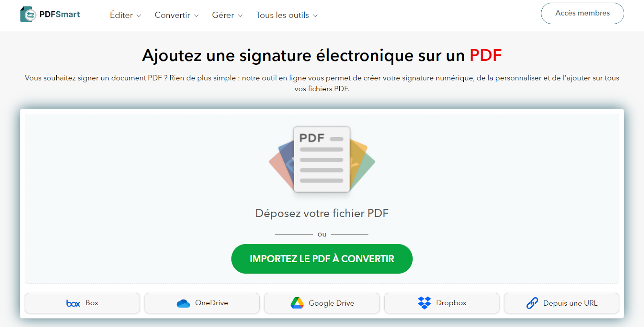Viewport: 644px width, 327px height.
Task: Click the OneDrive cloud icon
Action: tap(184, 303)
